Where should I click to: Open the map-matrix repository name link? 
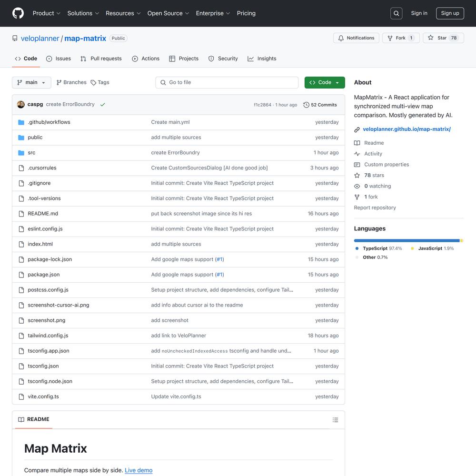pos(85,39)
